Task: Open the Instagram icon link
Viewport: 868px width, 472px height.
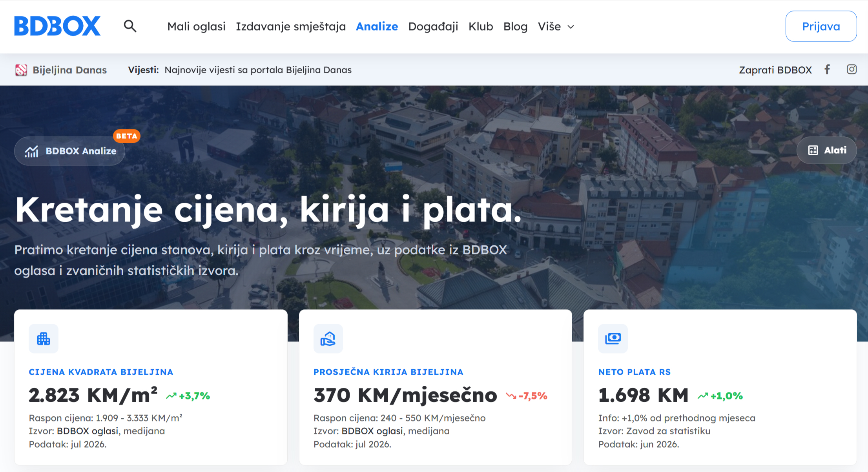Action: pyautogui.click(x=852, y=69)
